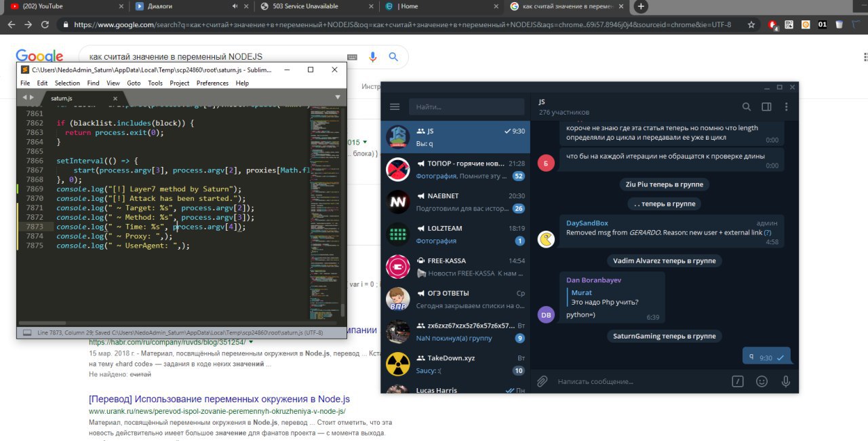The image size is (868, 441).
Task: Click the Google logo
Action: [x=39, y=57]
